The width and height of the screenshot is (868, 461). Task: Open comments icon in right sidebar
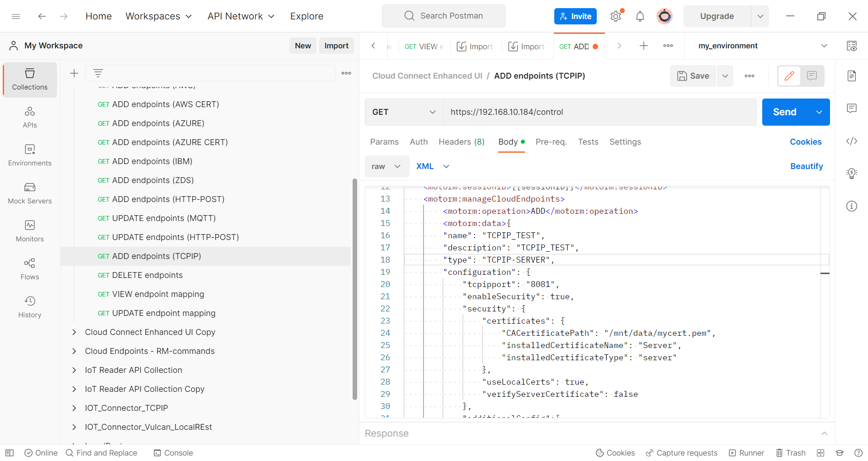[852, 108]
